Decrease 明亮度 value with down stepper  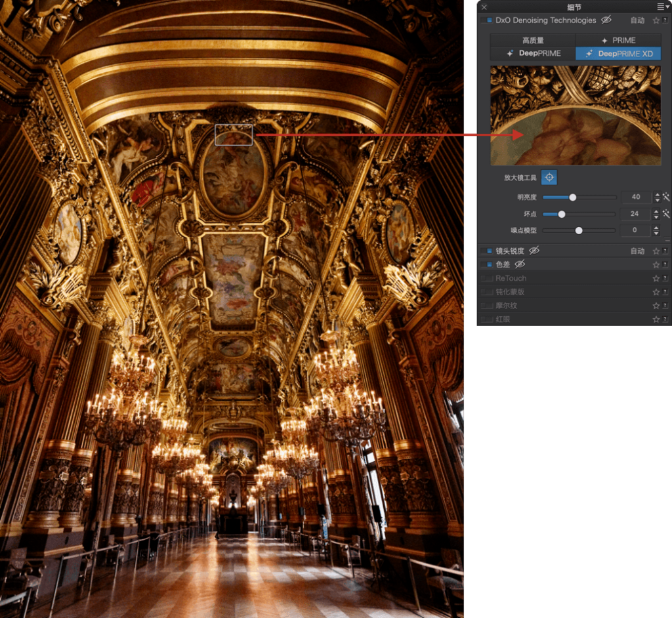(657, 200)
